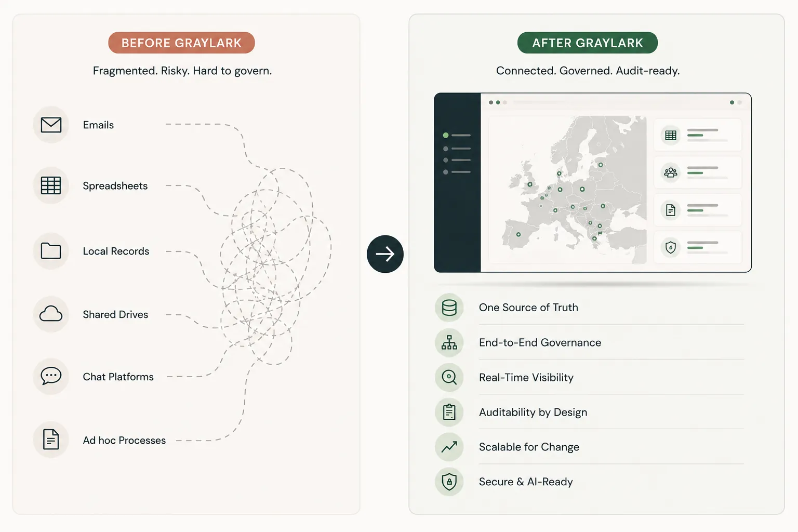The height and width of the screenshot is (532, 798).
Task: Click the 'Local Records' label
Action: tap(116, 251)
